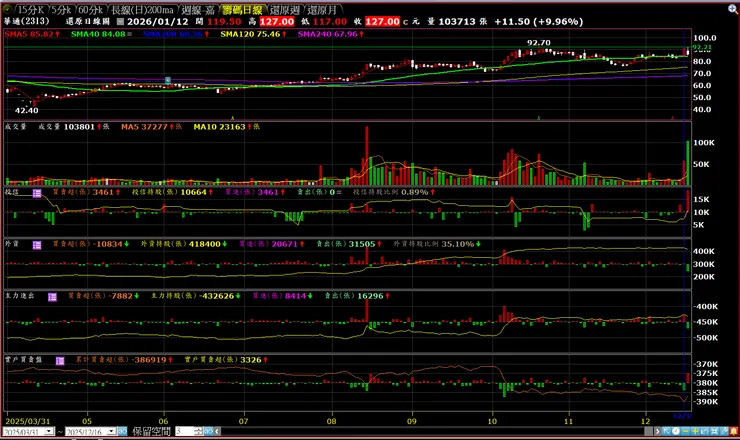The image size is (740, 440).
Task: Click the magnifier icon at top right corner
Action: (x=733, y=8)
